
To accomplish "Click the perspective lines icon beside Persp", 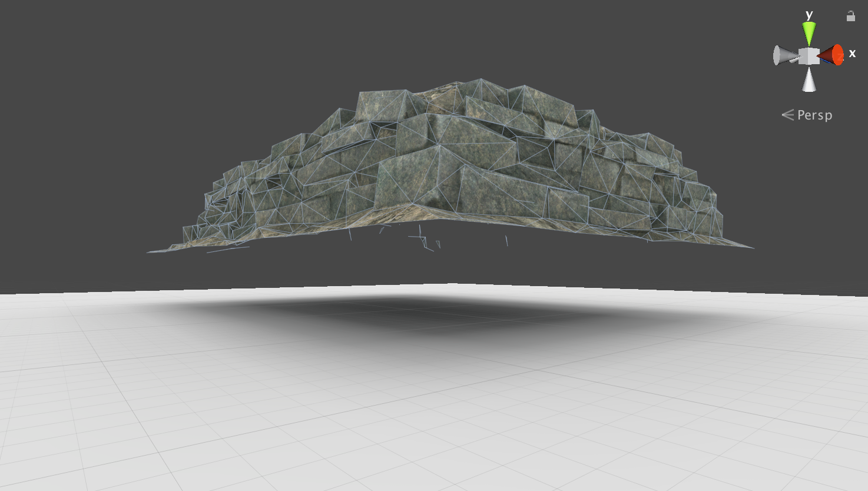I will 787,115.
